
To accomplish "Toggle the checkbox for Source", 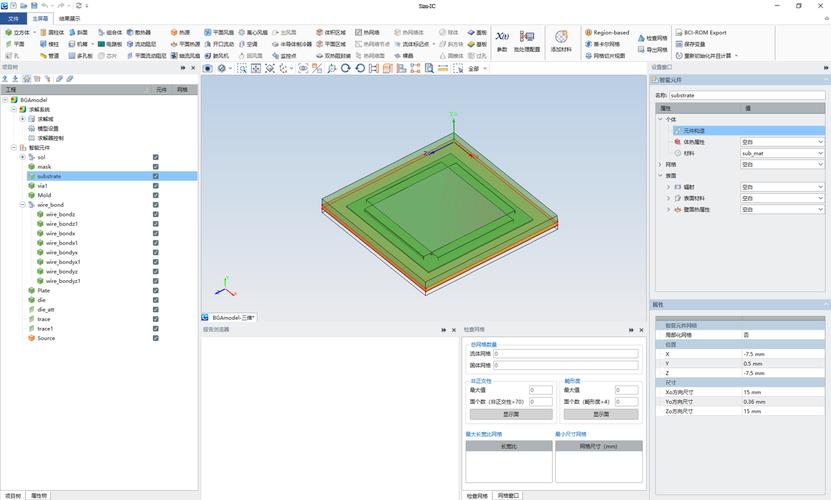I will [156, 338].
